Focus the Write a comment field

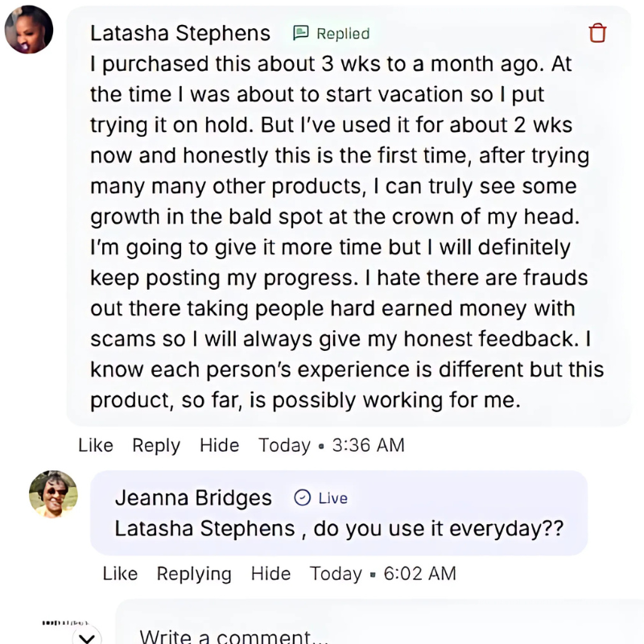[x=322, y=636]
